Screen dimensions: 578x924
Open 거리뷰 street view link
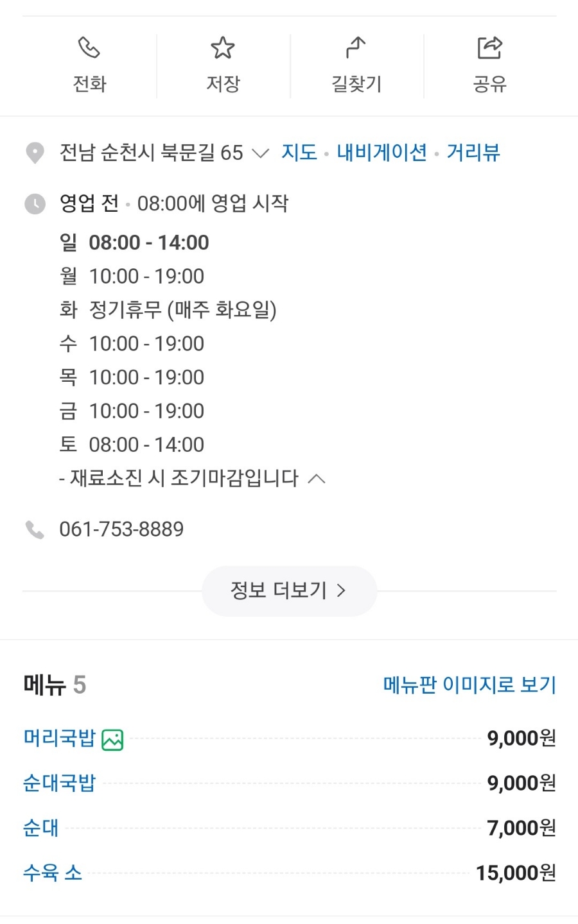coord(473,153)
